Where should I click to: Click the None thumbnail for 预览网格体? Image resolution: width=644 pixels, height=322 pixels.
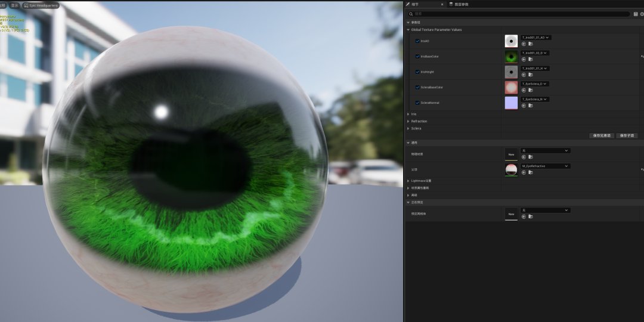click(x=512, y=213)
